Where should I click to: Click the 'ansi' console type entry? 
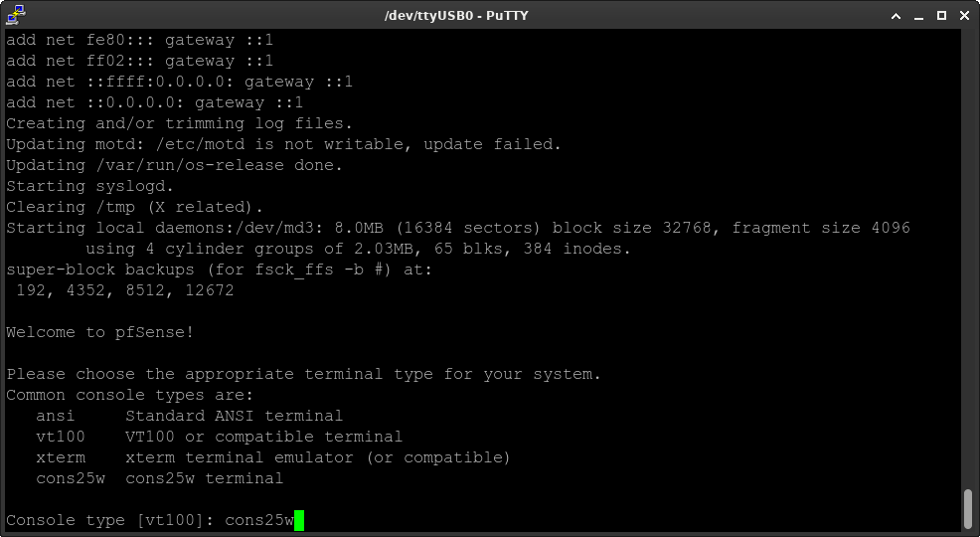click(55, 416)
